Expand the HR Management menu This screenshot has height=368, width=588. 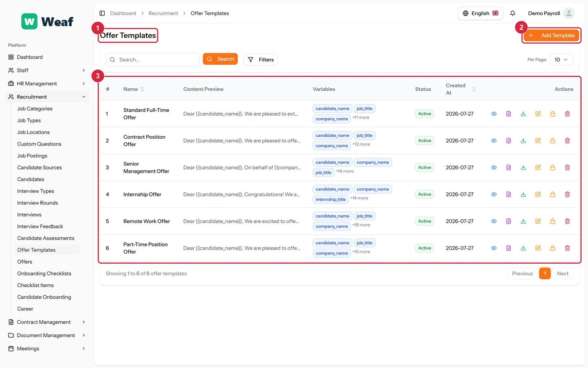tap(47, 84)
